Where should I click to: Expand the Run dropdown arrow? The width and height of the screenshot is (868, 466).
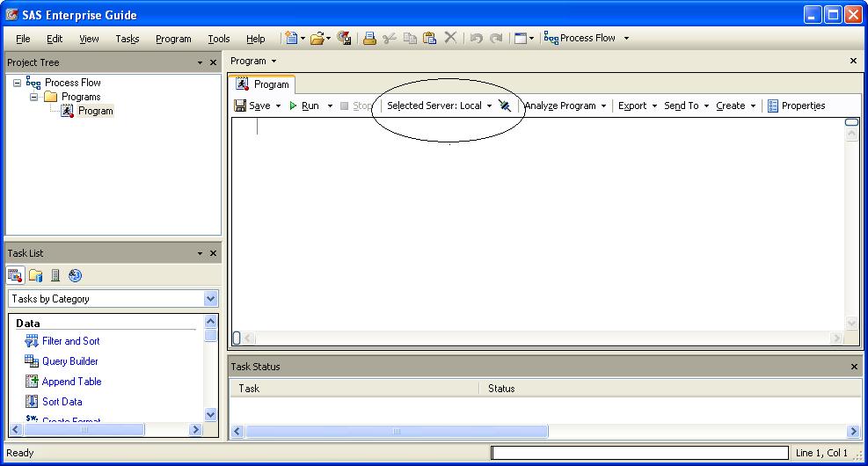point(330,106)
